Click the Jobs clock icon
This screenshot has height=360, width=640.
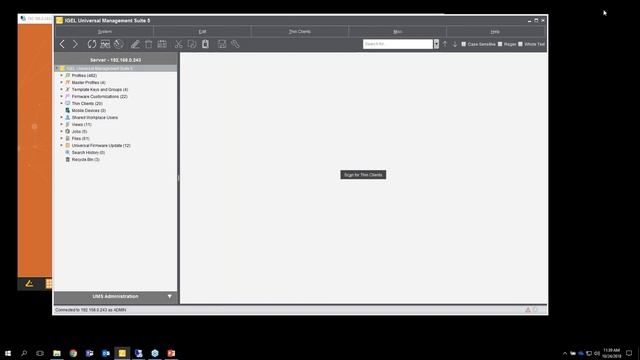tap(68, 131)
